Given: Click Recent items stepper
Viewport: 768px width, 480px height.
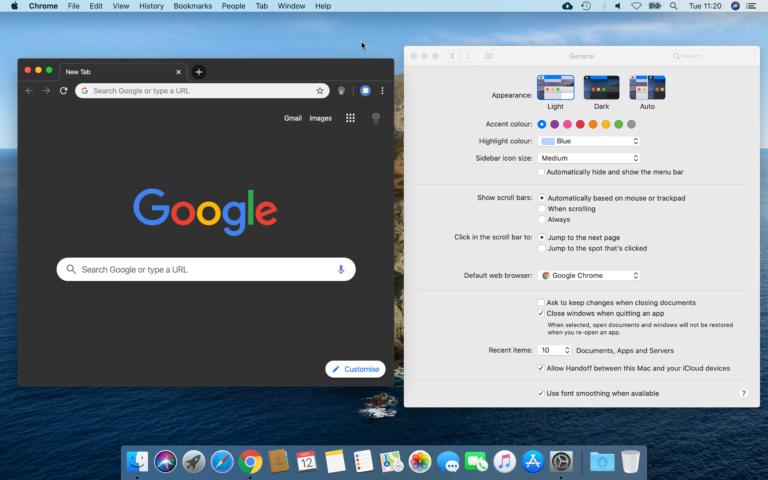Looking at the screenshot, I should point(567,350).
